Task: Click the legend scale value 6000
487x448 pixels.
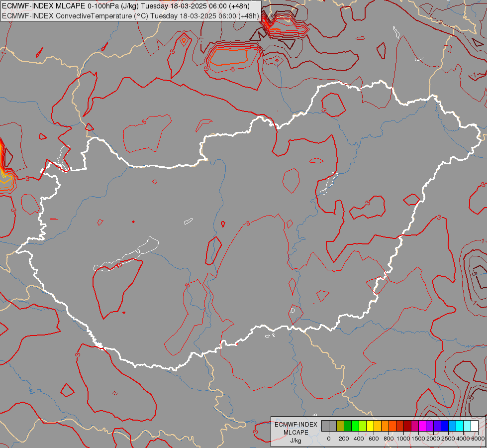Action: point(478,439)
